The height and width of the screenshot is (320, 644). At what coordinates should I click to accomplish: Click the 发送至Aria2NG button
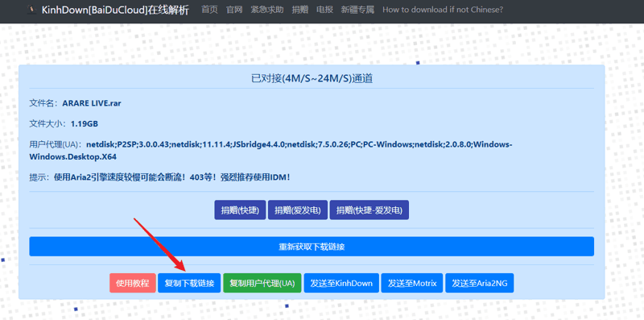(x=479, y=283)
